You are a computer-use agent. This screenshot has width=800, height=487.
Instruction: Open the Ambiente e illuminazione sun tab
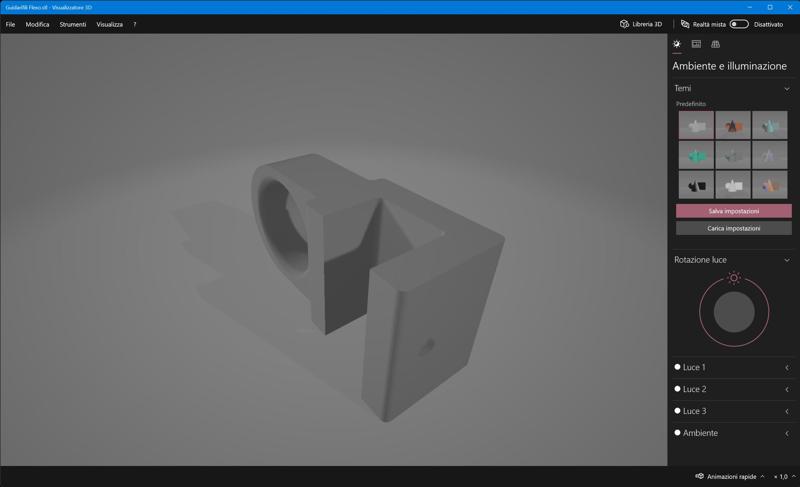pos(677,44)
